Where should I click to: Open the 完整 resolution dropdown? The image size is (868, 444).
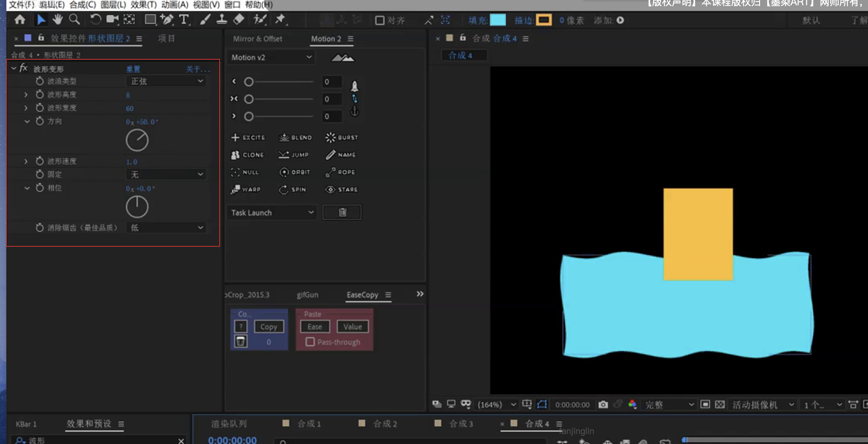coord(670,404)
